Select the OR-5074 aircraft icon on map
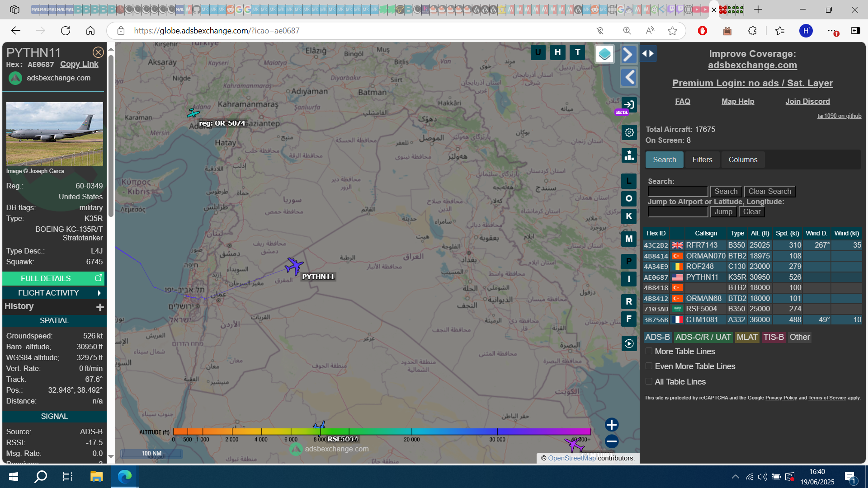The width and height of the screenshot is (868, 488). point(193,113)
